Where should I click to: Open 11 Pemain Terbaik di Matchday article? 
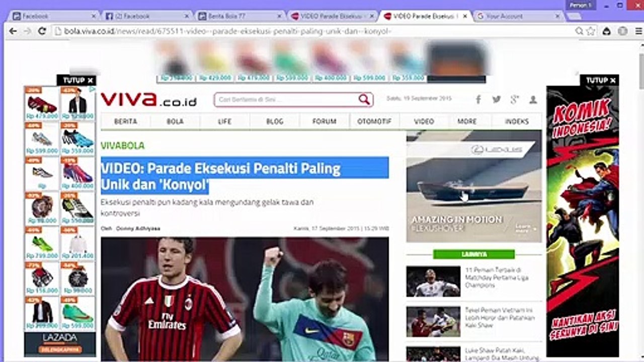tap(497, 278)
